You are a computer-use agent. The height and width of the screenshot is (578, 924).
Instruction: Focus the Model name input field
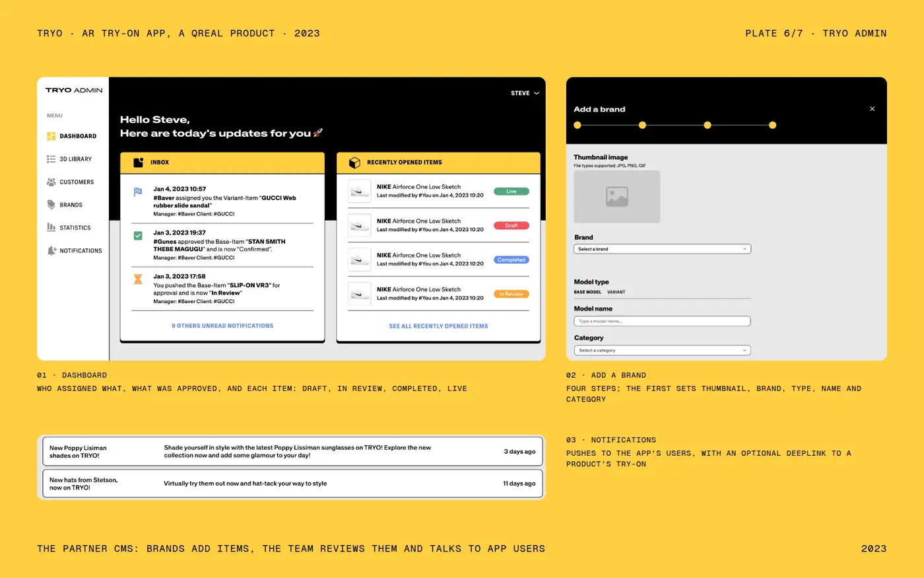tap(662, 321)
